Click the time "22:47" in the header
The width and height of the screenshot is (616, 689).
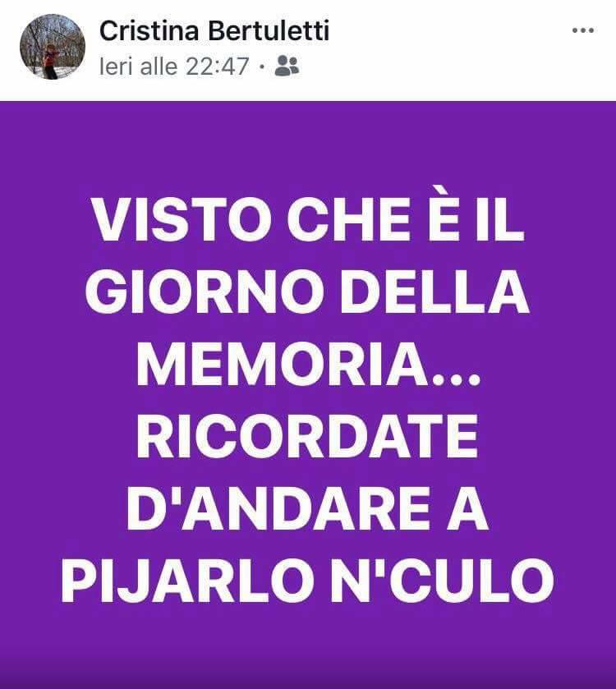tap(217, 67)
